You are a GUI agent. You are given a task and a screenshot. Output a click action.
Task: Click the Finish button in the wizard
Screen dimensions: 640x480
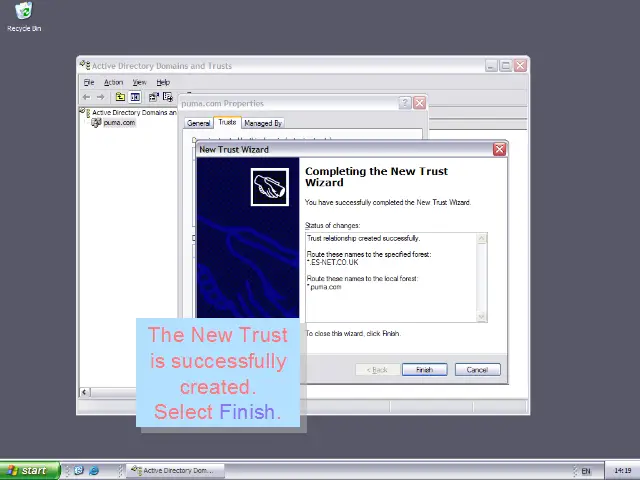pos(424,369)
